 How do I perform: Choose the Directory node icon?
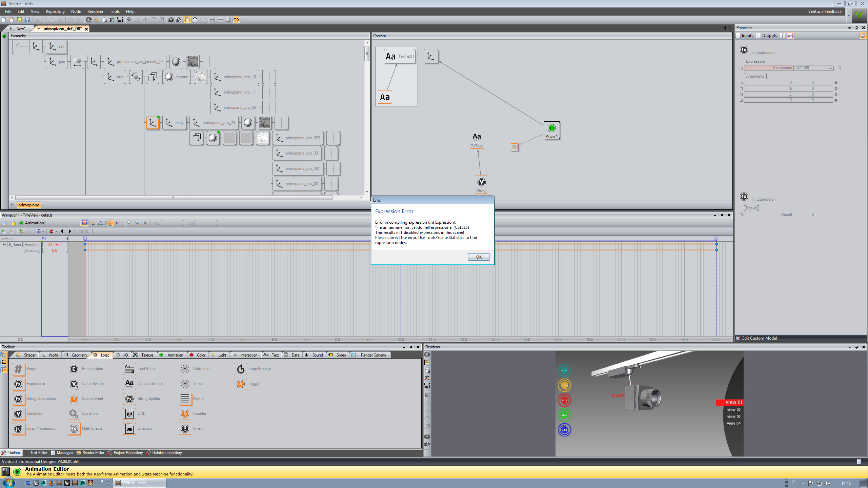129,429
